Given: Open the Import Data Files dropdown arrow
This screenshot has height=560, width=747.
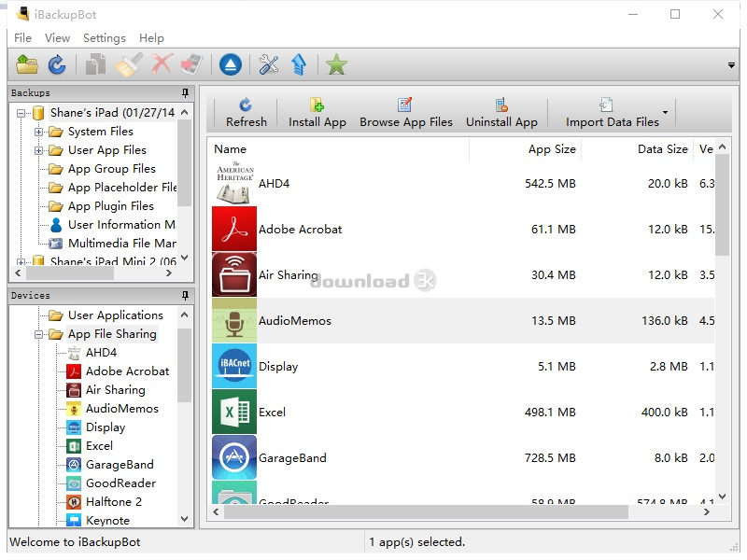Looking at the screenshot, I should point(665,112).
